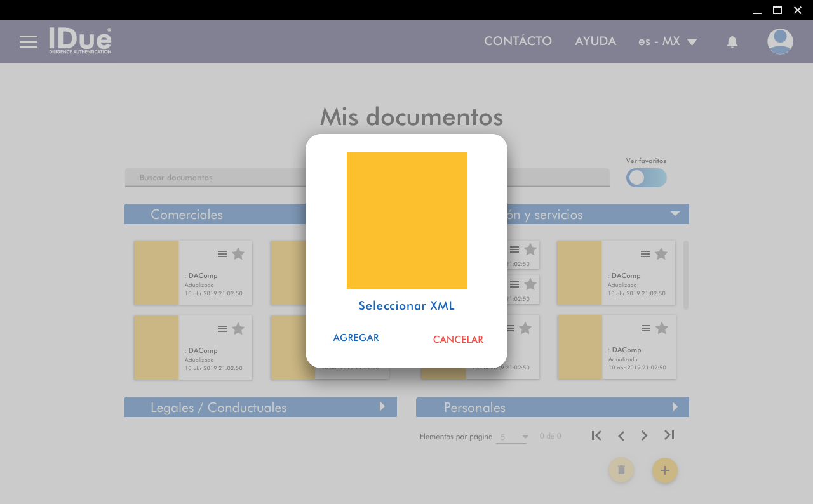Click the plus add document button

click(664, 470)
